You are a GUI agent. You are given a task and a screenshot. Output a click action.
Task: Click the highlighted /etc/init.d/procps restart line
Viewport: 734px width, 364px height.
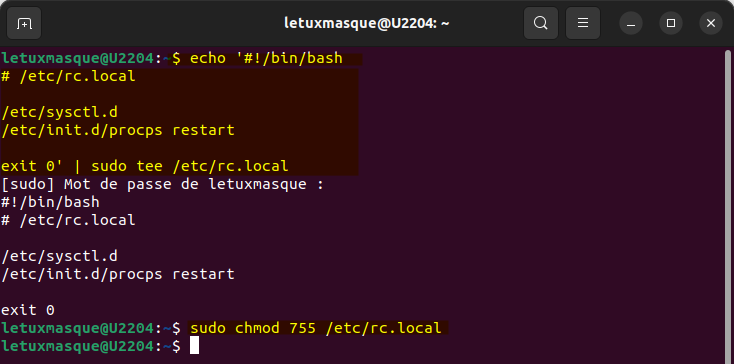(x=117, y=130)
